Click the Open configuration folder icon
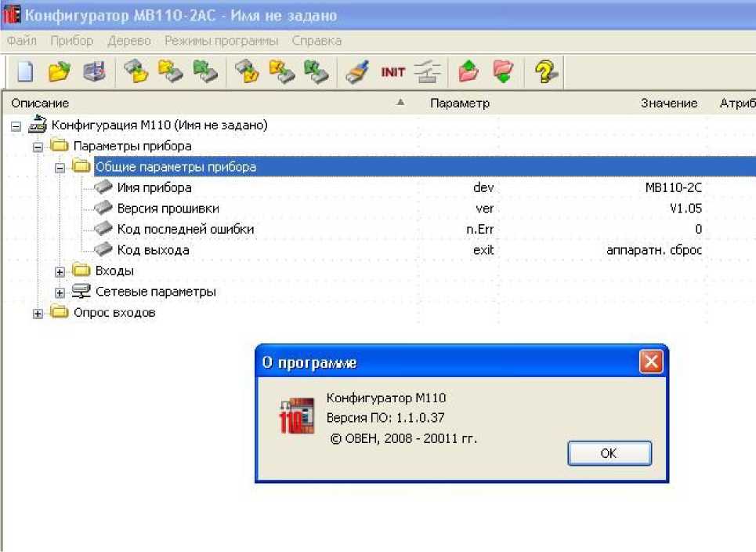The image size is (756, 552). pyautogui.click(x=60, y=72)
